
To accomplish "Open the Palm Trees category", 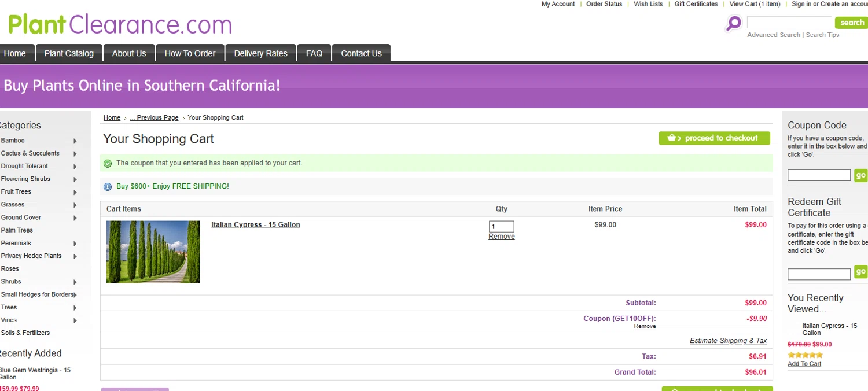I will point(17,230).
